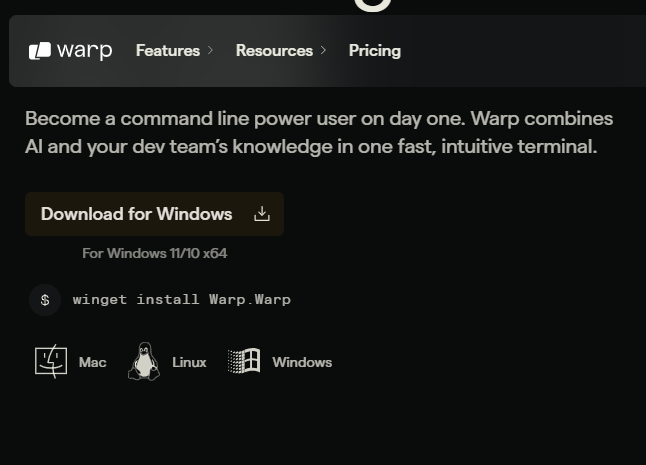Choose the Linux platform label
The width and height of the screenshot is (646, 465).
(x=189, y=362)
